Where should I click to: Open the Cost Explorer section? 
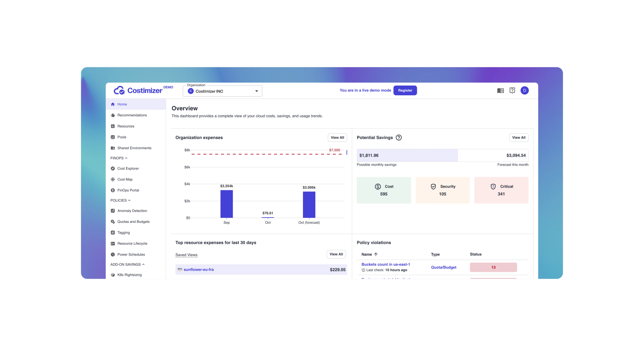(128, 168)
